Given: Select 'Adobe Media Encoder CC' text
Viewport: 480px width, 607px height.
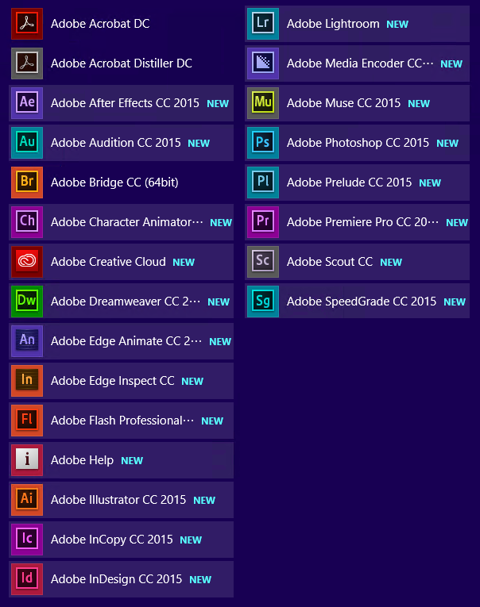Looking at the screenshot, I should point(360,63).
